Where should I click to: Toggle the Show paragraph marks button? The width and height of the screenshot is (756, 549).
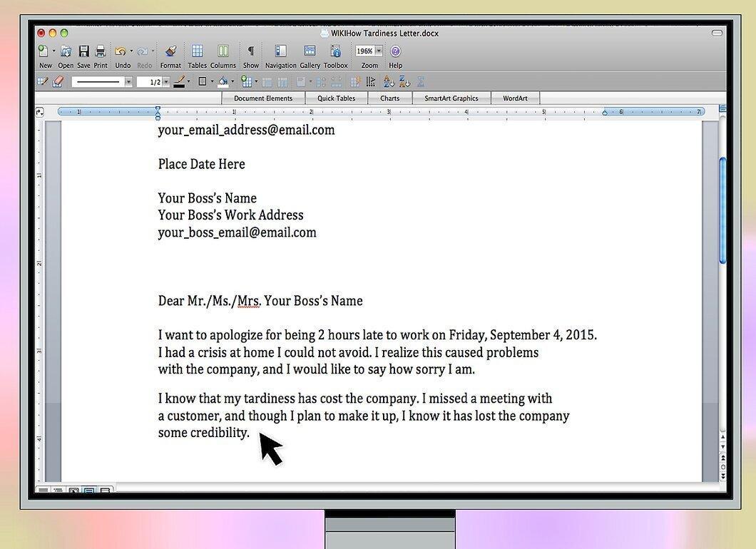click(x=251, y=51)
